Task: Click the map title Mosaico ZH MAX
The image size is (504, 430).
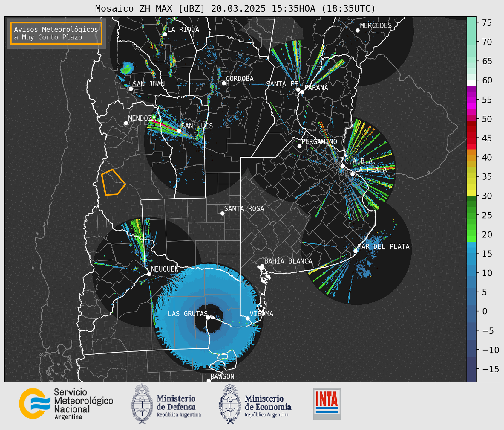Action: (235, 8)
